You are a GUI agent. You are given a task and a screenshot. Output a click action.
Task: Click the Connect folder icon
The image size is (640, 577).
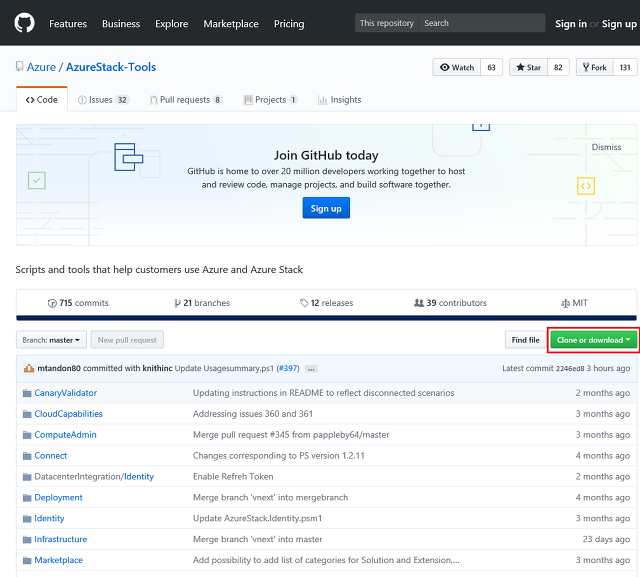[x=27, y=456]
